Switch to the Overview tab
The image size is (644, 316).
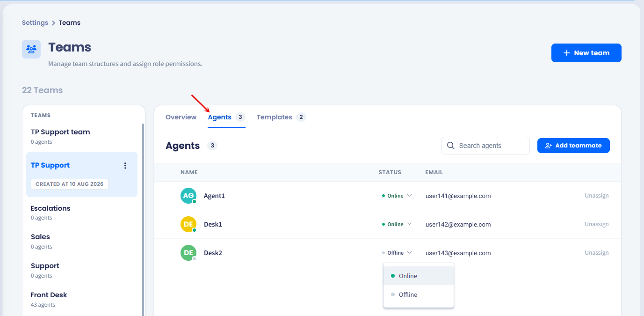pyautogui.click(x=181, y=117)
